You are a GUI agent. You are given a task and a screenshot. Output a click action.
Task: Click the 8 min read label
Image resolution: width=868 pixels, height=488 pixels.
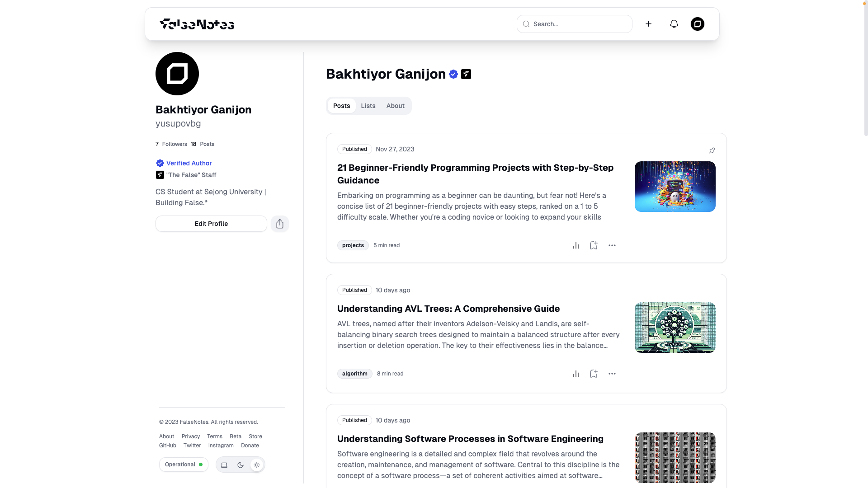point(390,374)
